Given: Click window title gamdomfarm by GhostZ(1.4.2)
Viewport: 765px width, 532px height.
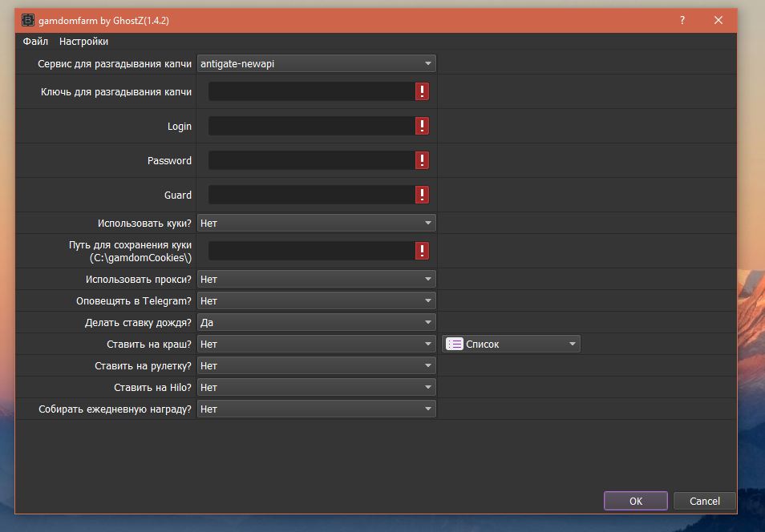Looking at the screenshot, I should click(104, 21).
